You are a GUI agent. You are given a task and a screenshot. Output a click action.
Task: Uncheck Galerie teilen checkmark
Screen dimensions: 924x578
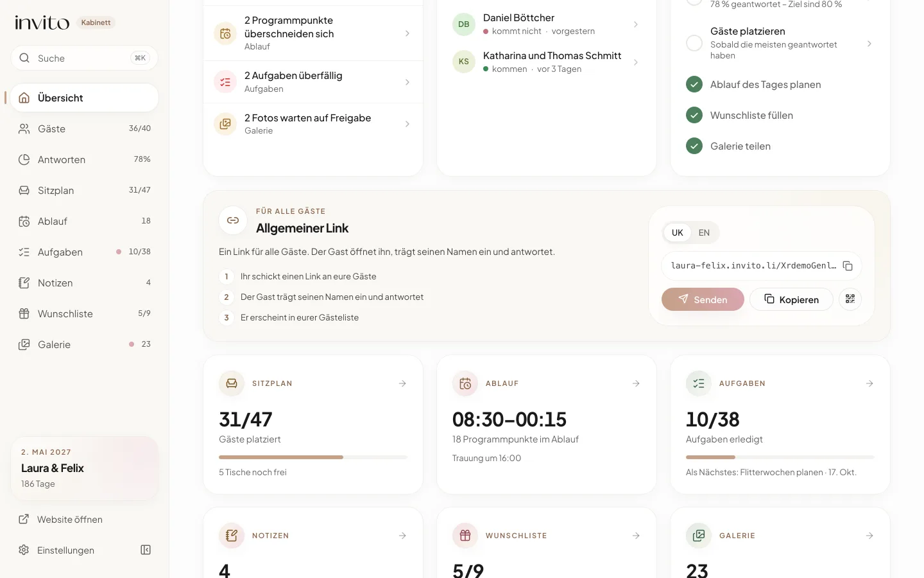click(x=694, y=146)
